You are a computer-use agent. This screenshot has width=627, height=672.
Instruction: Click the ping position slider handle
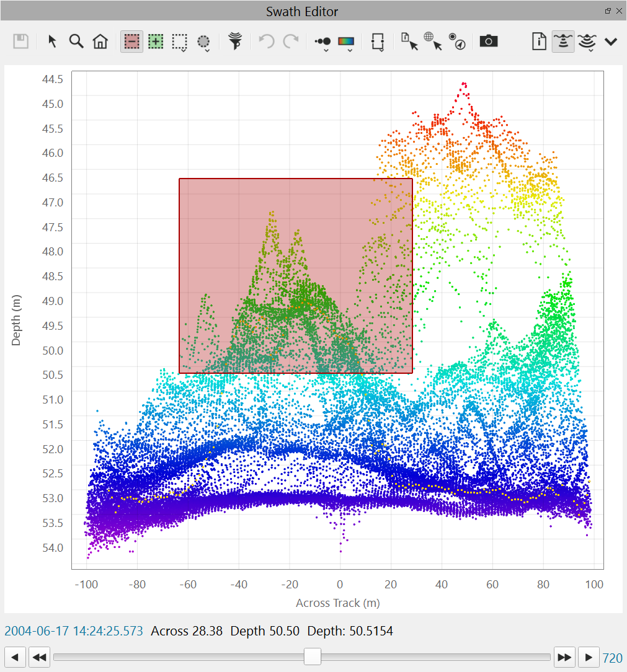click(313, 657)
